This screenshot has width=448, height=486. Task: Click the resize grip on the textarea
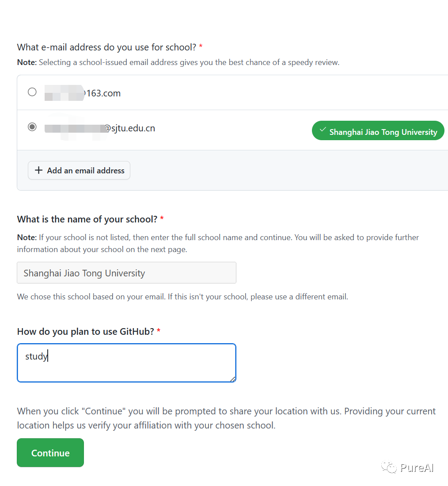click(x=233, y=379)
